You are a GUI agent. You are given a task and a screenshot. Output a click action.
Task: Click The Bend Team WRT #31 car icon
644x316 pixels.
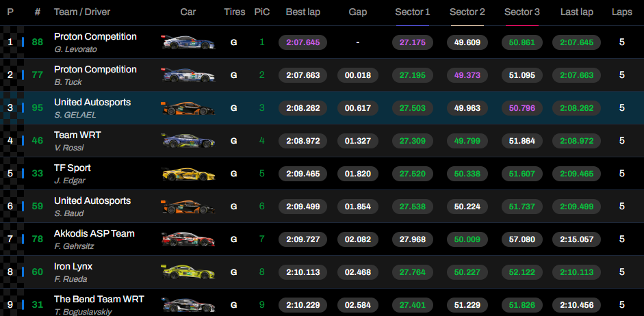coord(188,305)
